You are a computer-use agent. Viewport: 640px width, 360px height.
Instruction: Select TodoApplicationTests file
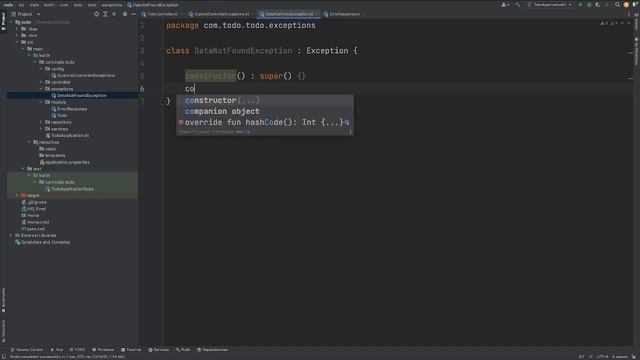point(72,189)
